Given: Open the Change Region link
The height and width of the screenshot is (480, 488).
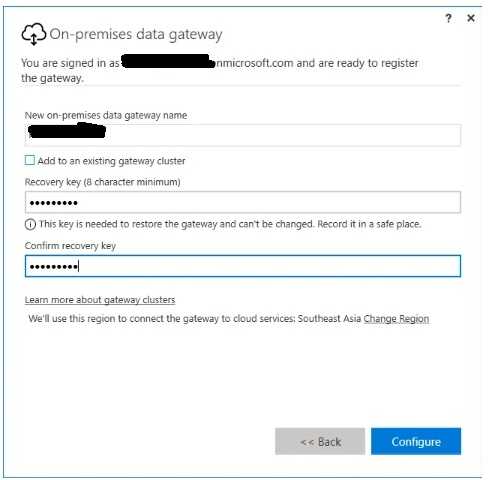Looking at the screenshot, I should pos(396,319).
